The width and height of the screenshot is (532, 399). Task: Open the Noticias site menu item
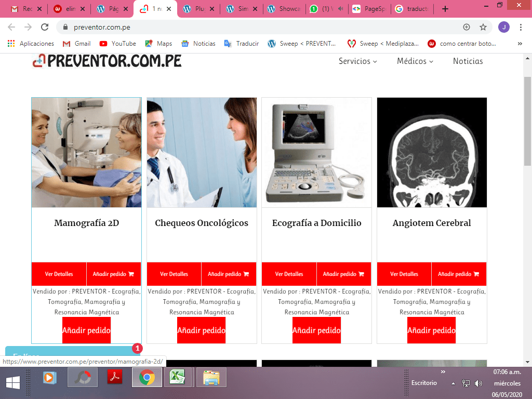468,61
